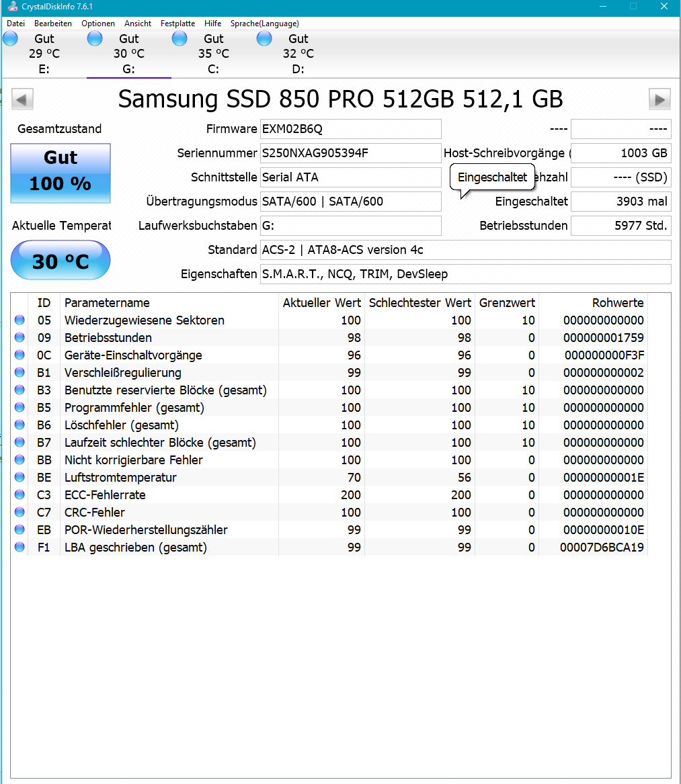Viewport: 681px width, 784px height.
Task: Click the Betriebsstunden value 5977 Std.
Action: 621,226
